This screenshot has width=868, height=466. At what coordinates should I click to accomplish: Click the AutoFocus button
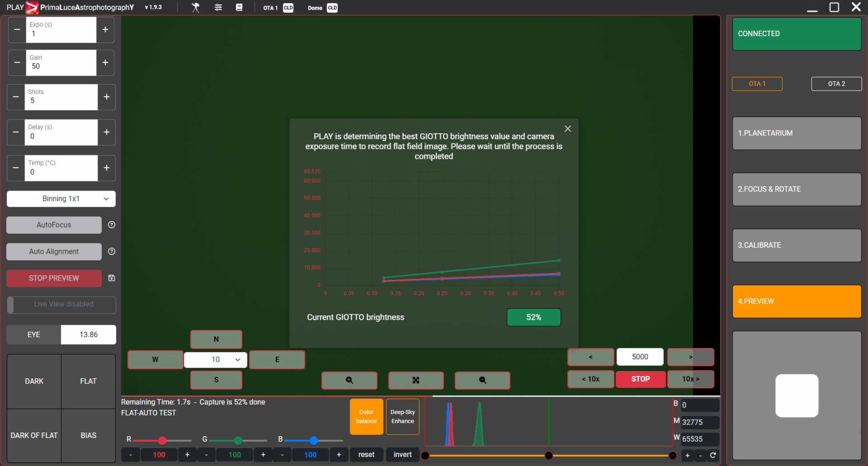point(54,225)
